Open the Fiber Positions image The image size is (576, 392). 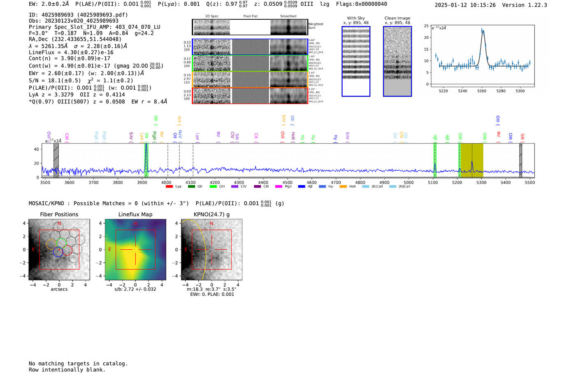[x=59, y=250]
